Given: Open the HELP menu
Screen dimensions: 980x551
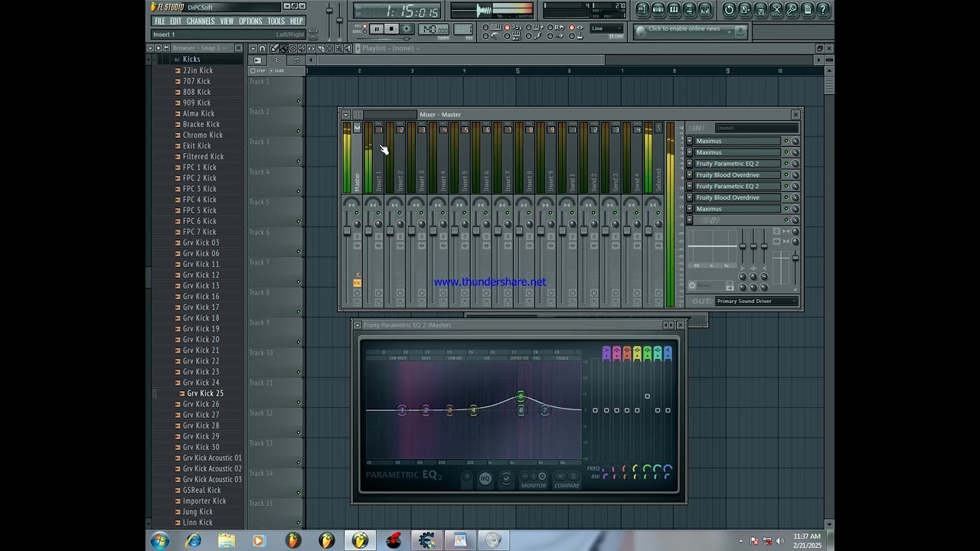Looking at the screenshot, I should 296,21.
